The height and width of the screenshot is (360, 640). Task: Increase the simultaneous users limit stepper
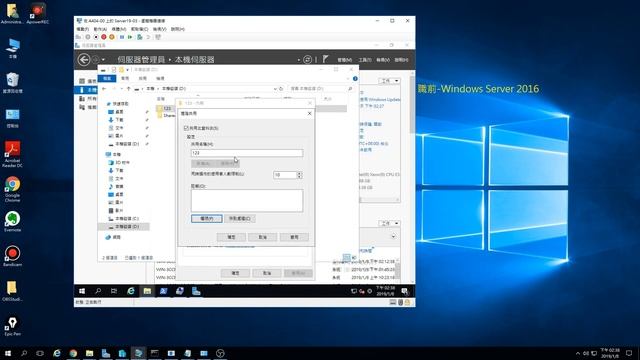coord(300,173)
